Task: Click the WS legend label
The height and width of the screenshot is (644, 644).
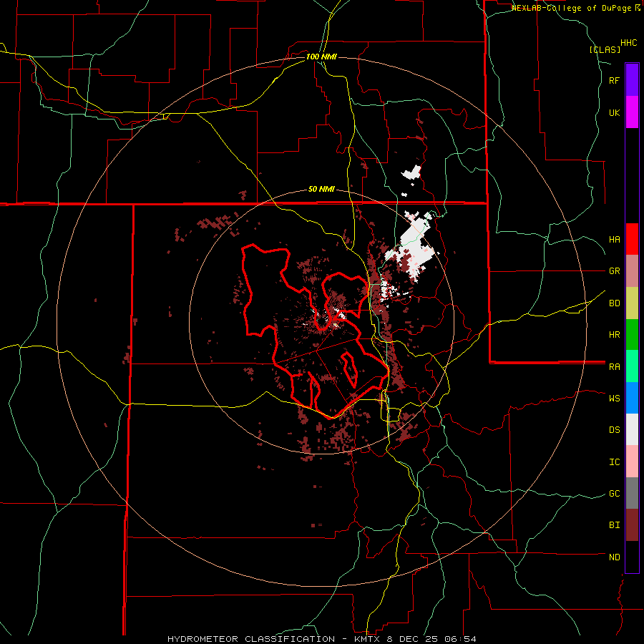Action: coord(614,399)
